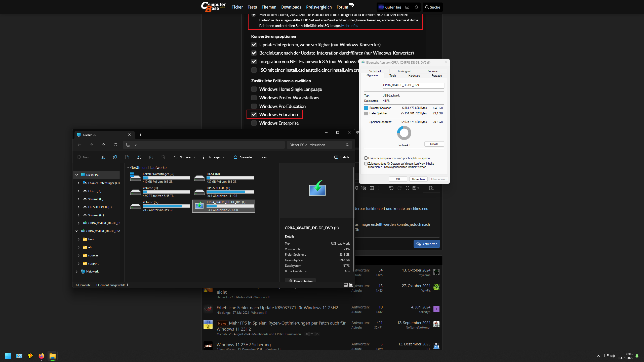Click the notification bell icon on ComputerBase
Screen dimensions: 644x362
[x=416, y=7]
